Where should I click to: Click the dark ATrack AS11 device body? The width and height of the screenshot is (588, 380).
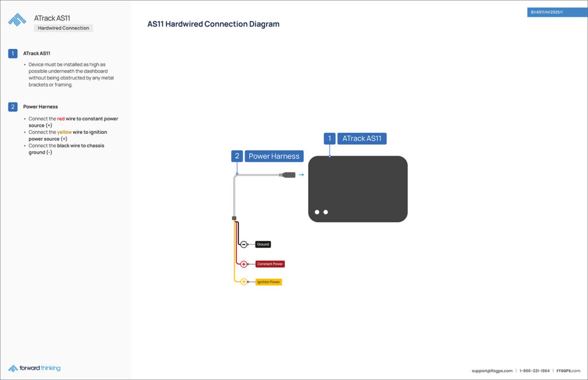358,189
